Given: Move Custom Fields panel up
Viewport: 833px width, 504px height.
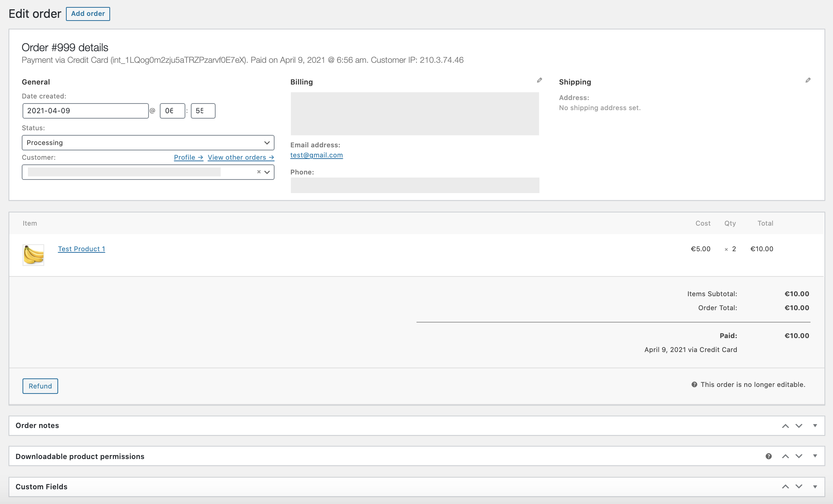Looking at the screenshot, I should 786,486.
